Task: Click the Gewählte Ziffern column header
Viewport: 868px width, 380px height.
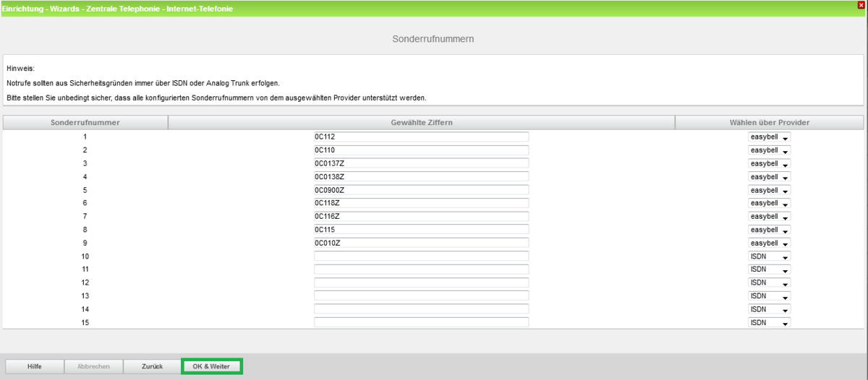Action: (x=421, y=123)
